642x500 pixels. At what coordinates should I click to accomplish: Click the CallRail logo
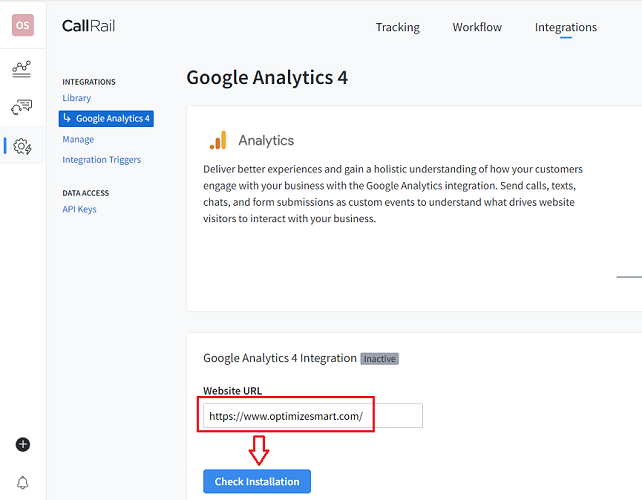click(88, 26)
